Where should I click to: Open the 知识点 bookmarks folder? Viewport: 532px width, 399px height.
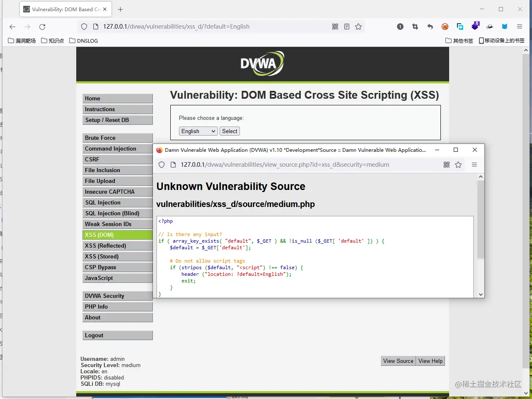pyautogui.click(x=53, y=41)
